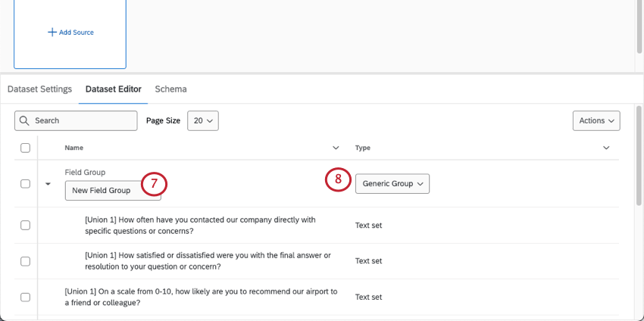The width and height of the screenshot is (644, 321).
Task: Collapse the Field Group rows
Action: [48, 184]
